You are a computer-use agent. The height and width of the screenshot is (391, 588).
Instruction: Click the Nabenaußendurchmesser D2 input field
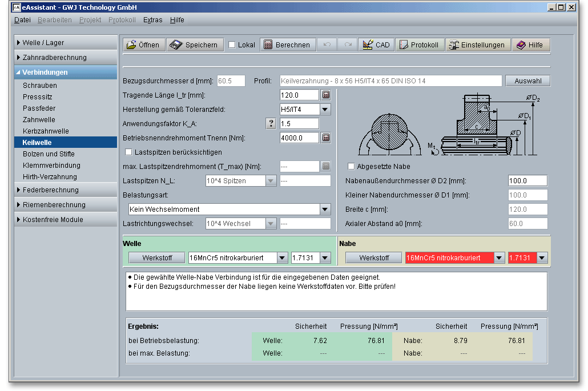[527, 181]
